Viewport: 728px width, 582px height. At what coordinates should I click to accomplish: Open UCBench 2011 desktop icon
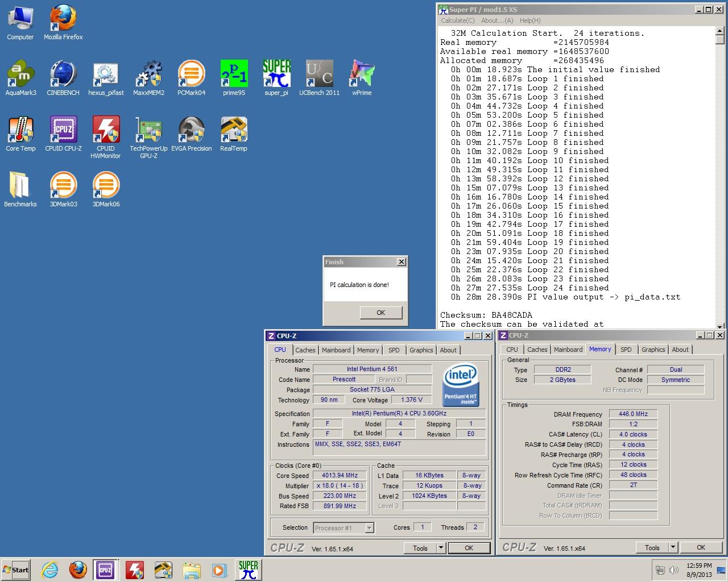pos(319,78)
